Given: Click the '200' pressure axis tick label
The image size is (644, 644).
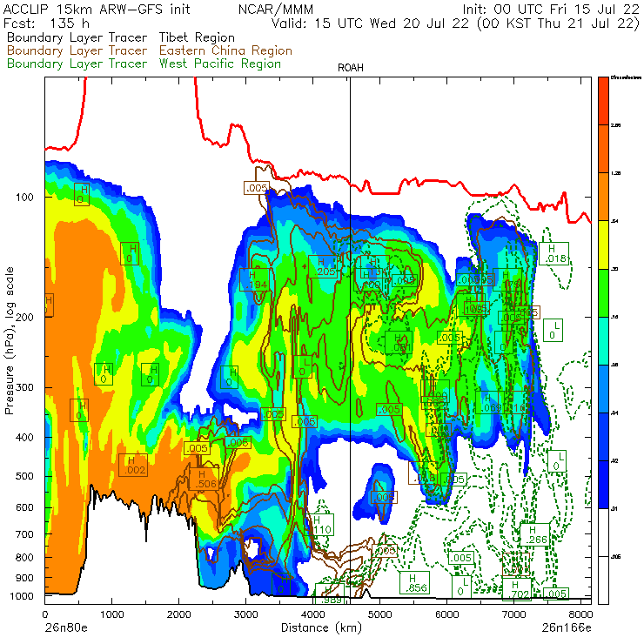Looking at the screenshot, I should tap(24, 317).
